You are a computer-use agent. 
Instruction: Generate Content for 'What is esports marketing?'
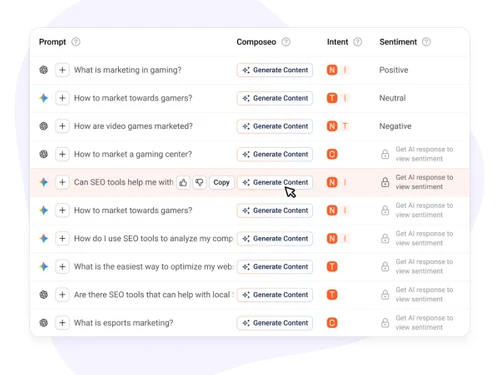click(x=275, y=323)
